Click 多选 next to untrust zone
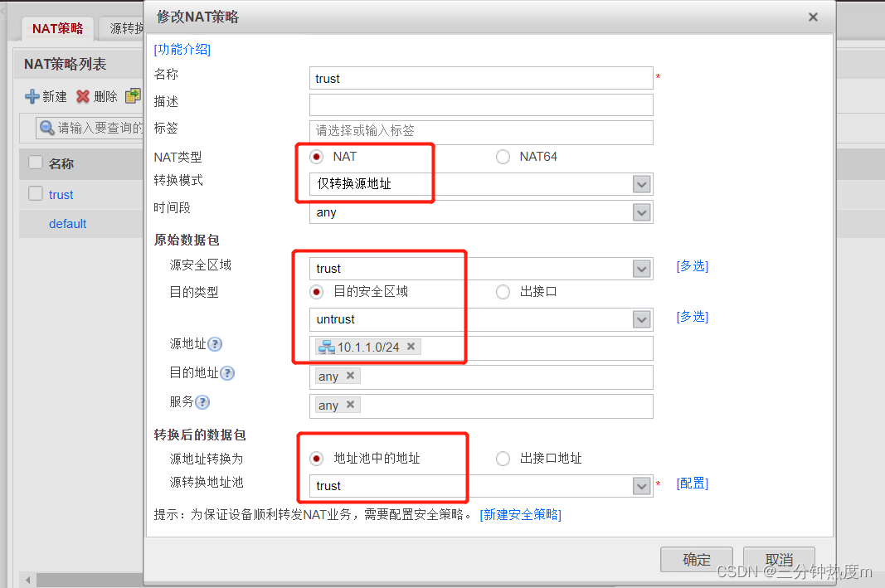This screenshot has width=885, height=588. (693, 317)
